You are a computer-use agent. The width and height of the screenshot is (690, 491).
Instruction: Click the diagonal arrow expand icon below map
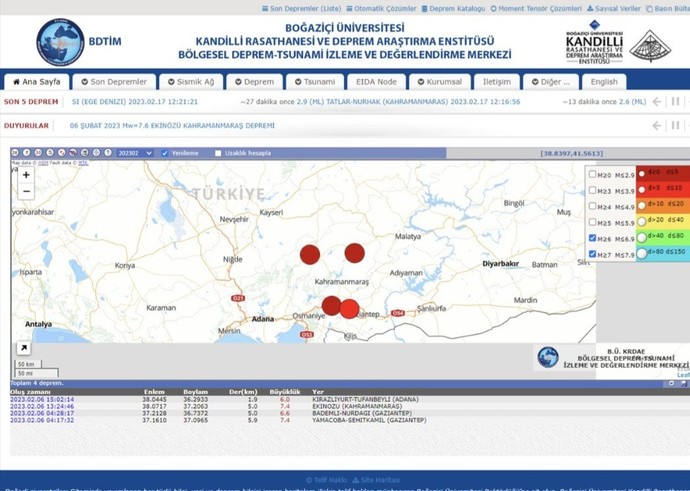point(23,348)
